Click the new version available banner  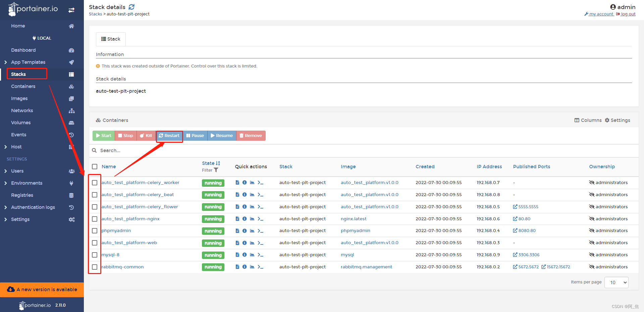click(x=42, y=289)
